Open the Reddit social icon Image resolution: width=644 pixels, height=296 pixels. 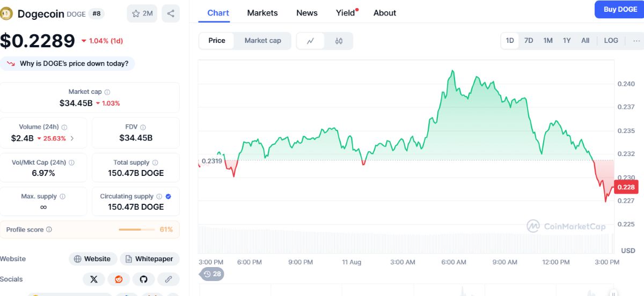click(x=119, y=279)
